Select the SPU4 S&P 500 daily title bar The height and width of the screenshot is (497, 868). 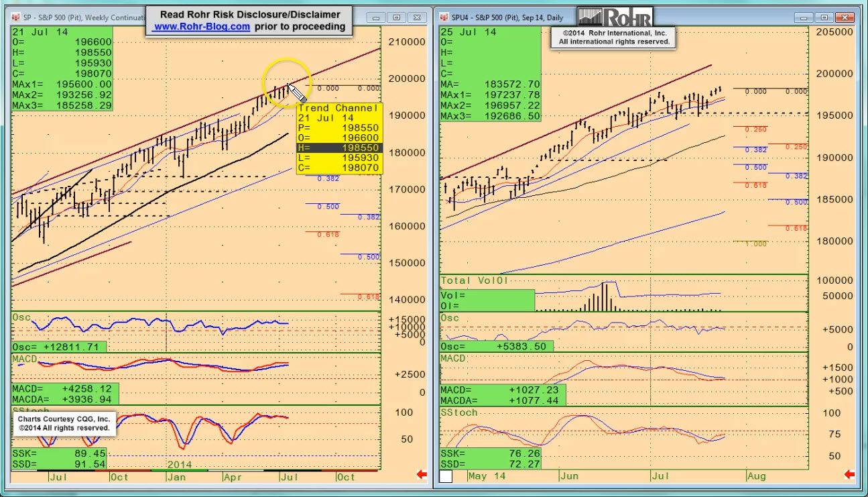(x=509, y=17)
